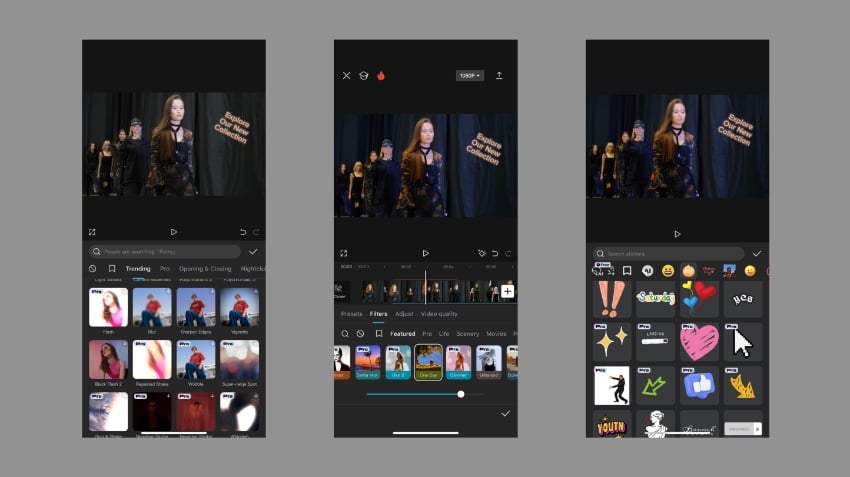Add the green outline arrow sticker
Image resolution: width=850 pixels, height=477 pixels.
tap(655, 385)
